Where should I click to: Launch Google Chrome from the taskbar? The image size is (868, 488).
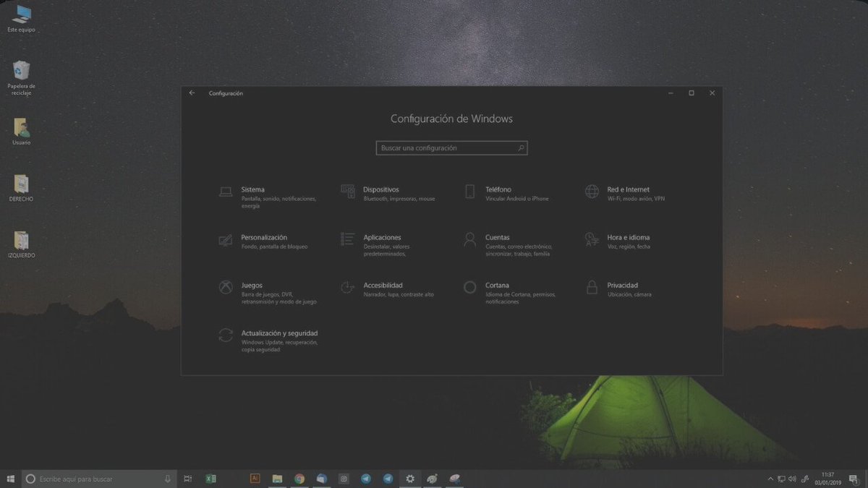point(299,479)
